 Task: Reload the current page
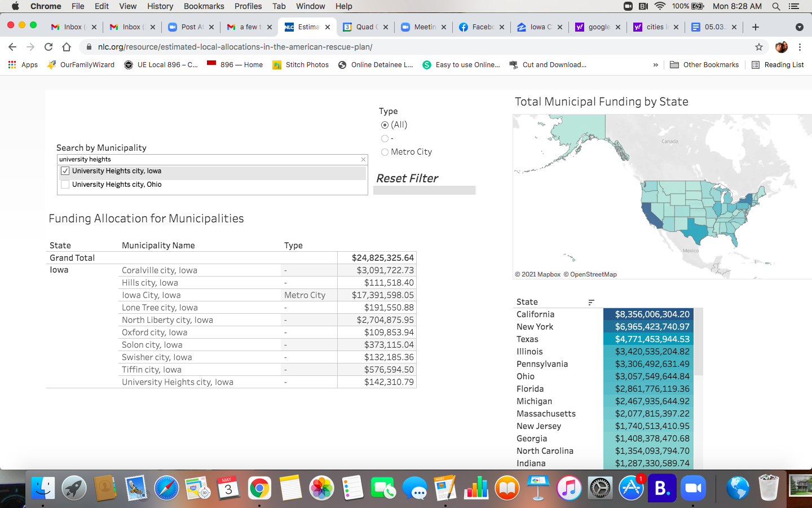point(48,47)
